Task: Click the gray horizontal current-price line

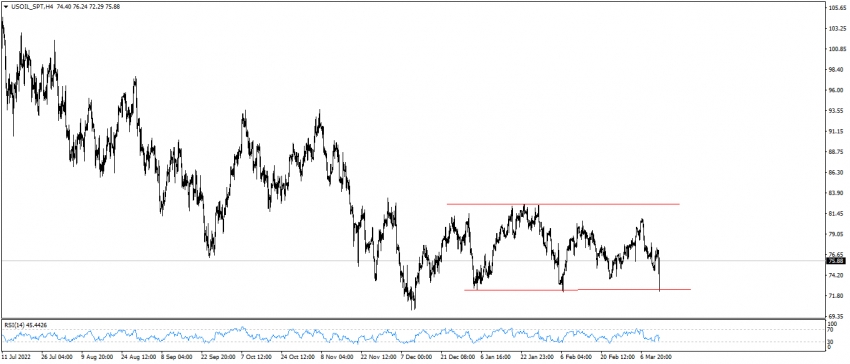Action: (x=412, y=260)
